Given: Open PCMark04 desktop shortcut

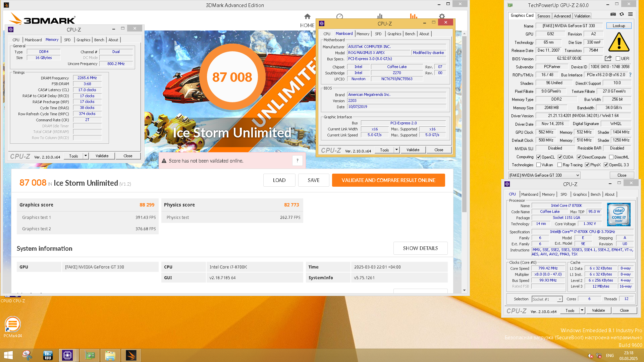Looking at the screenshot, I should tap(12, 327).
